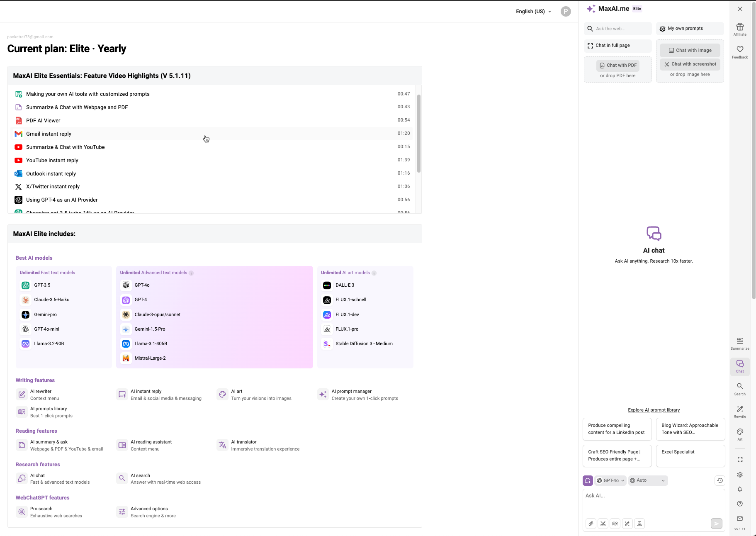Open notifications bell icon
Image resolution: width=756 pixels, height=536 pixels.
740,489
